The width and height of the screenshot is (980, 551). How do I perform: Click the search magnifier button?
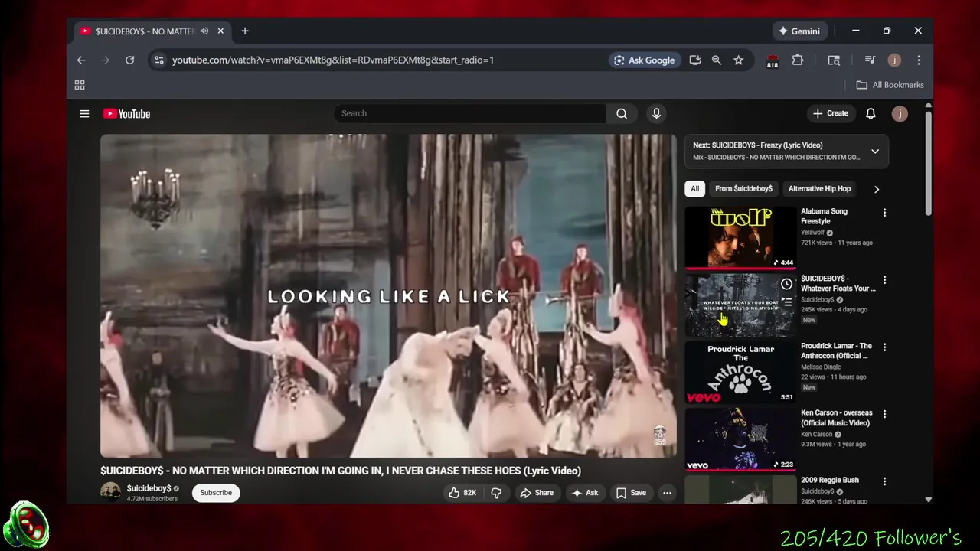[x=622, y=113]
